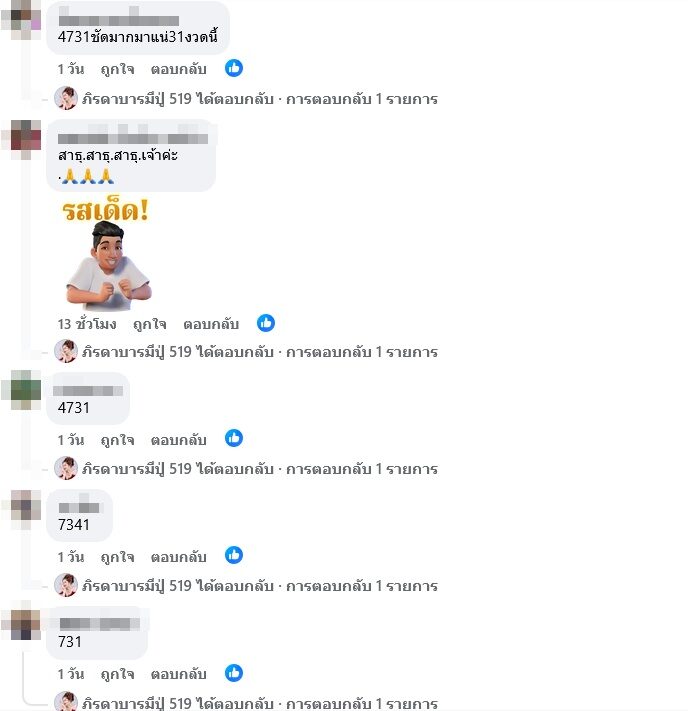688x711 pixels.
Task: Click like reaction icon under 731 comment
Action: point(234,673)
